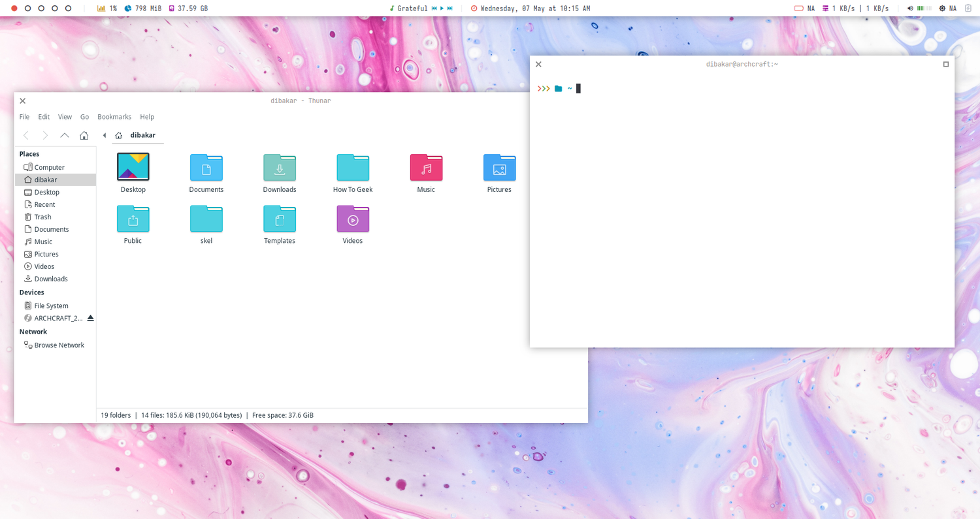
Task: Click the CPU usage indicator in top bar
Action: [107, 8]
